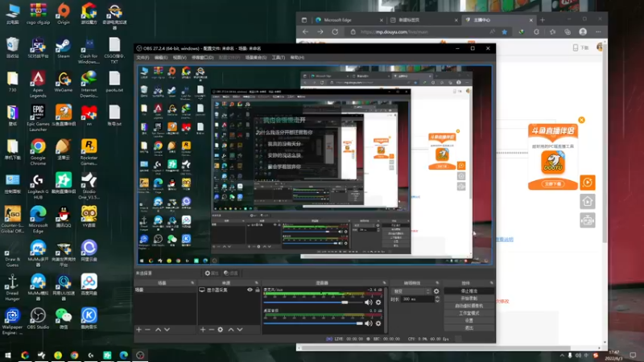Click the desktop audio volume slider

(x=316, y=323)
